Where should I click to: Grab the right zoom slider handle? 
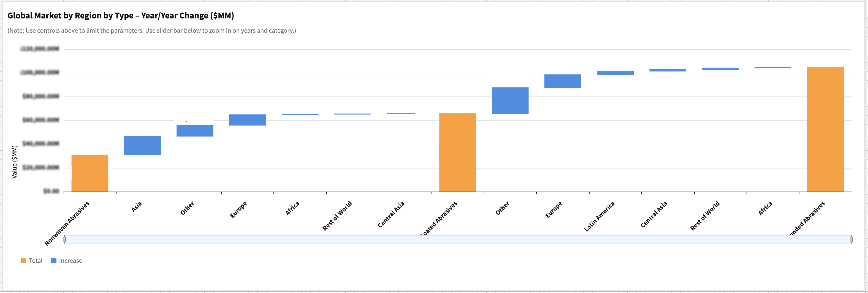pyautogui.click(x=851, y=239)
